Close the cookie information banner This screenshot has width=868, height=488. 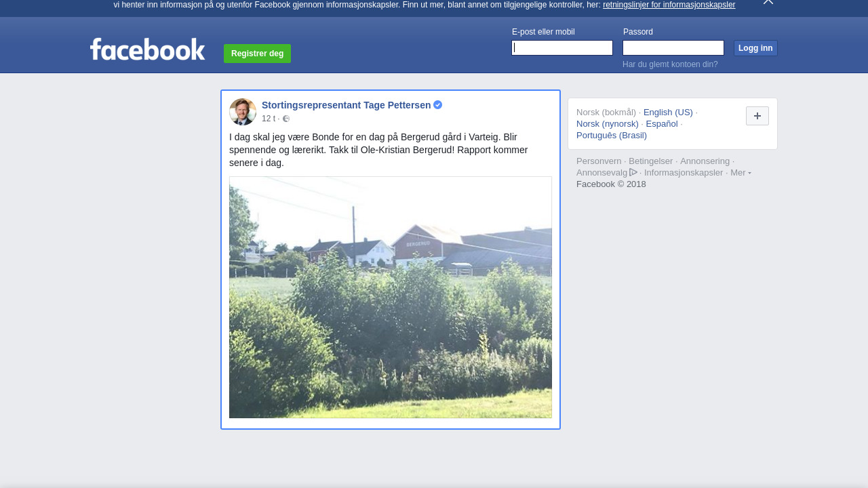click(x=768, y=2)
